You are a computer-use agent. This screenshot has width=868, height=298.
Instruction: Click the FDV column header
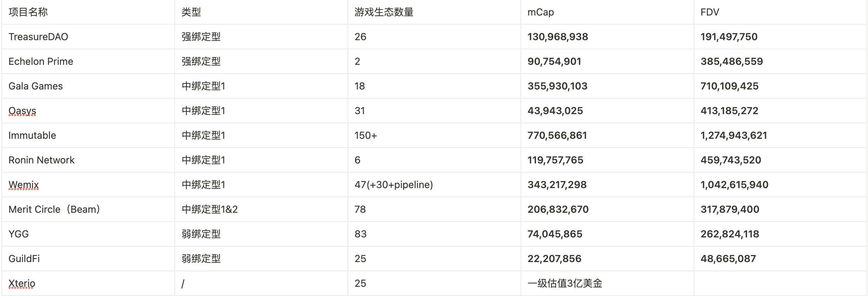click(710, 12)
